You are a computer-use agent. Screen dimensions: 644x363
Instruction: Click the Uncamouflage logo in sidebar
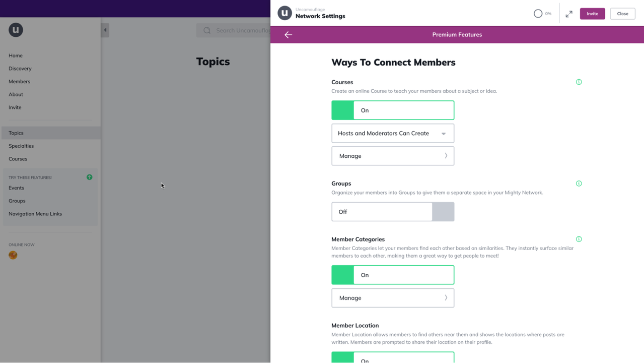click(16, 30)
